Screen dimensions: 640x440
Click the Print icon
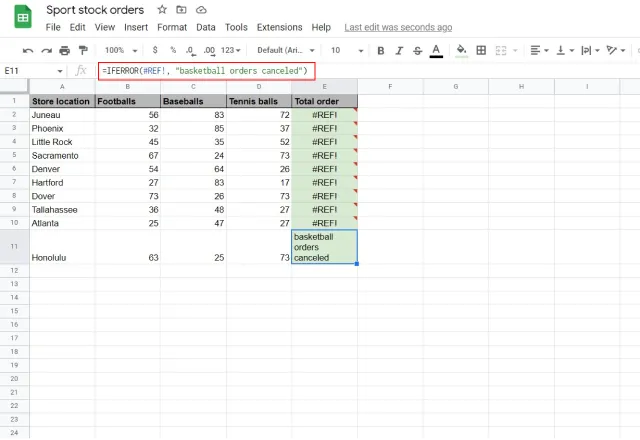[x=64, y=51]
